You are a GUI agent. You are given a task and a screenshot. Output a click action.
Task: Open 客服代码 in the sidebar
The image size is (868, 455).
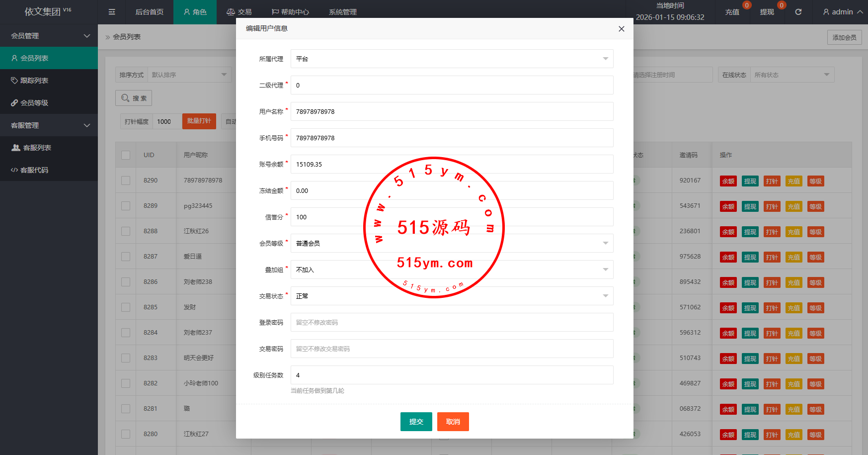(34, 170)
